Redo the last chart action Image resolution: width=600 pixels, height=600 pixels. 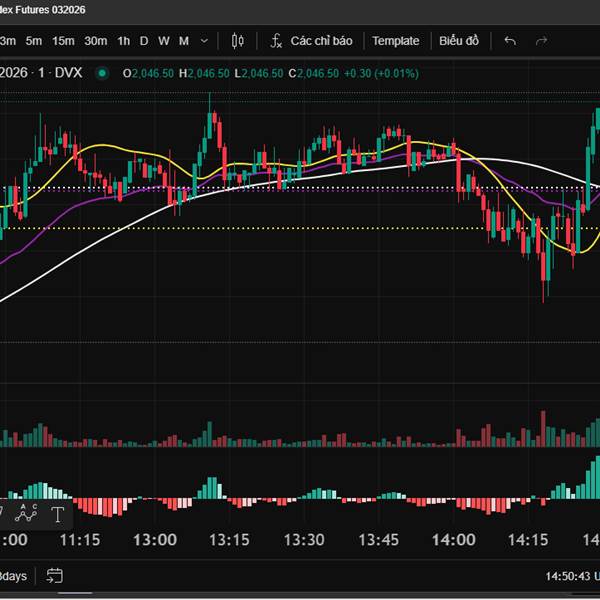542,41
